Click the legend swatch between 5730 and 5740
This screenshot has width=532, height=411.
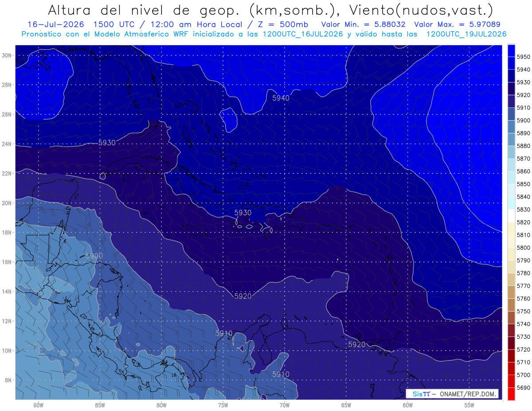pyautogui.click(x=511, y=330)
